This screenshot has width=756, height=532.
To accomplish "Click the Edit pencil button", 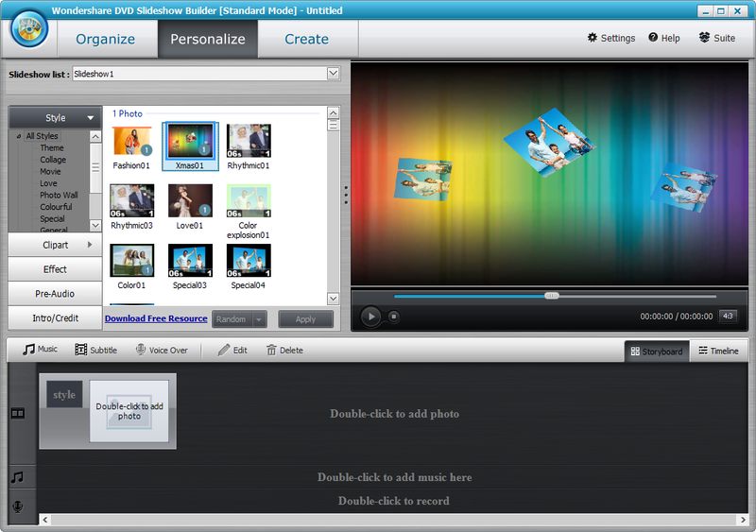I will pos(232,350).
